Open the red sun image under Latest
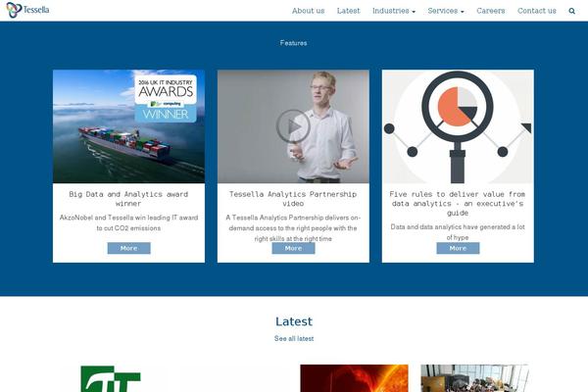Screen dimensions: 588x392 [354, 378]
